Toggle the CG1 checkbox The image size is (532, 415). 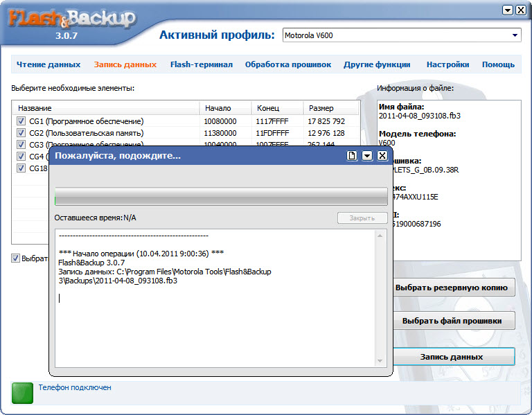(x=21, y=121)
